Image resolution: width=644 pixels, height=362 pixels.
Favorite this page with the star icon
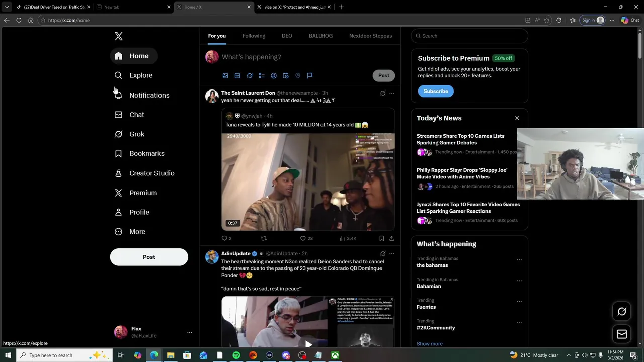pos(547,20)
